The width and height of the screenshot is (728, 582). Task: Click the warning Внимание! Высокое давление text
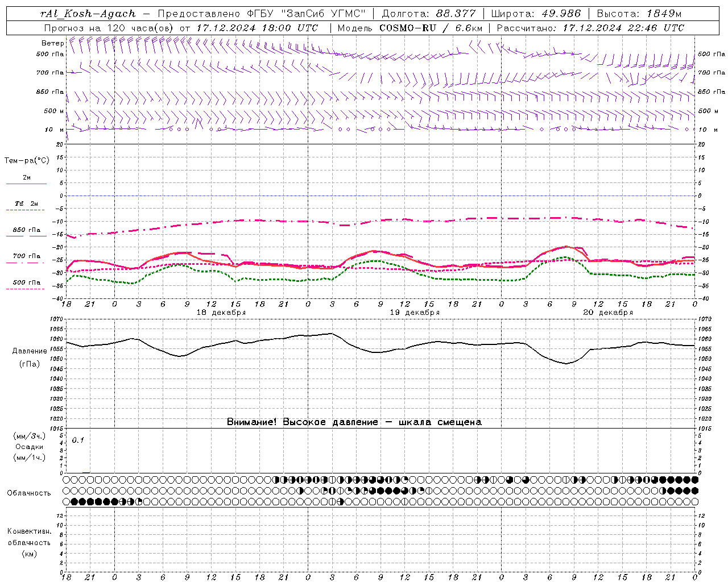pyautogui.click(x=354, y=422)
